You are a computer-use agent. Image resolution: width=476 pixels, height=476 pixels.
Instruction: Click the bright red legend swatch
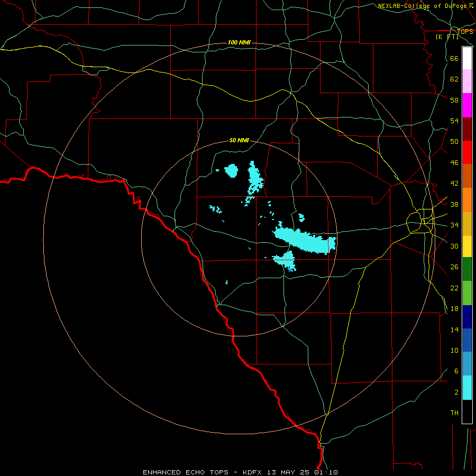click(x=467, y=152)
